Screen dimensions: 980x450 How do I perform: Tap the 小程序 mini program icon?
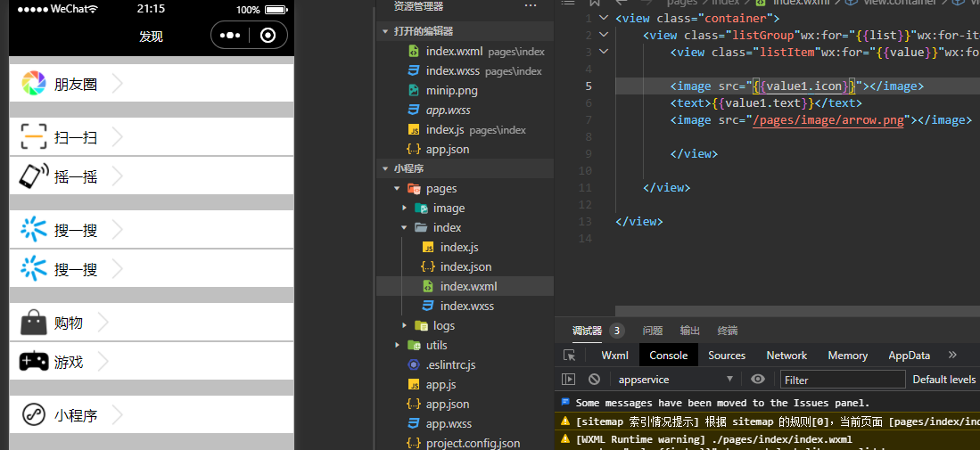34,414
